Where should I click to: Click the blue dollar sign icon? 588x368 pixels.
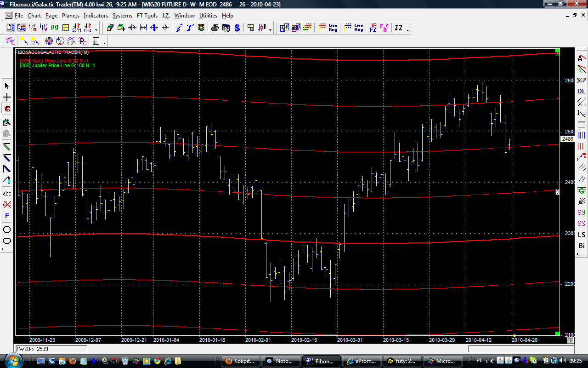(x=237, y=28)
